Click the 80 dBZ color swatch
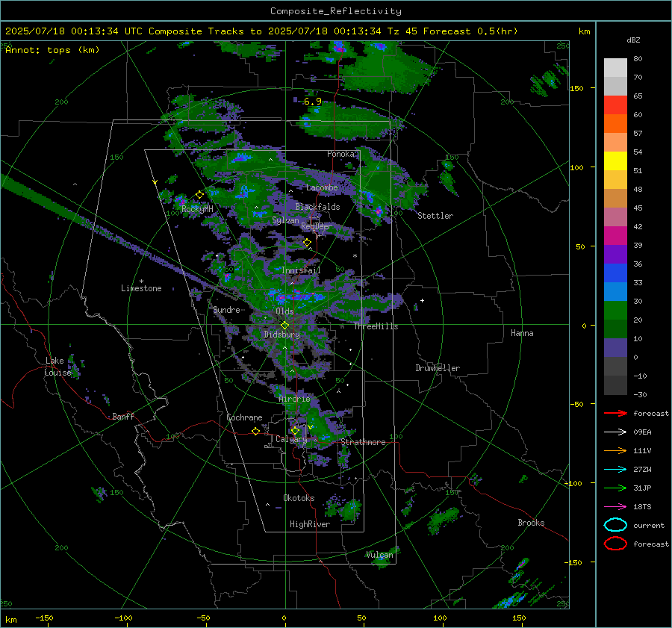This screenshot has width=672, height=628. click(615, 67)
